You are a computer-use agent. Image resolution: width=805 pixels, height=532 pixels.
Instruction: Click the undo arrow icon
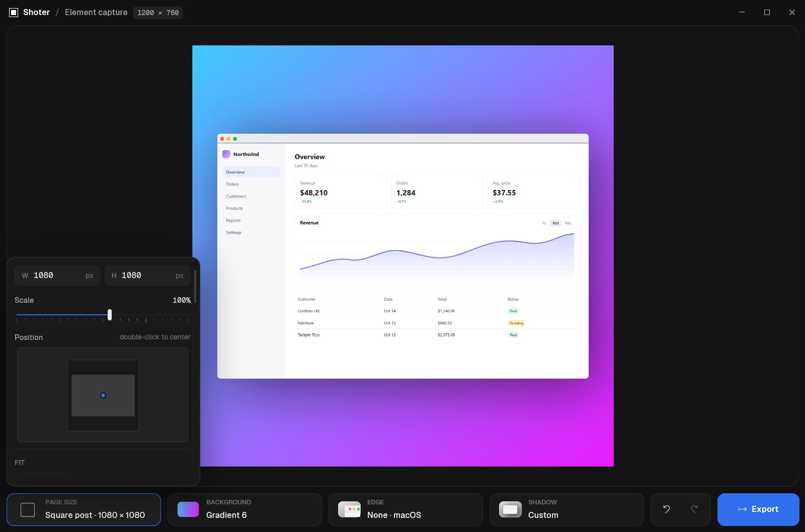tap(666, 509)
